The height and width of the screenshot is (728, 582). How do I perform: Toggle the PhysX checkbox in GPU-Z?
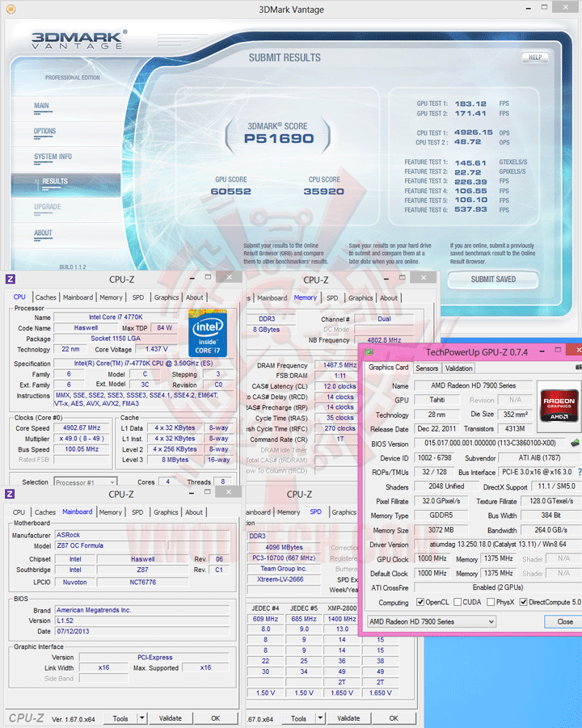coord(491,602)
